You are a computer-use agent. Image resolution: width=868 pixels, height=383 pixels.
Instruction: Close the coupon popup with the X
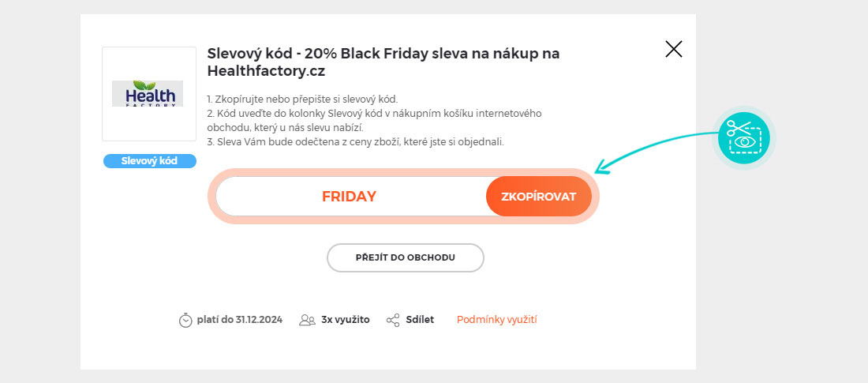tap(674, 50)
